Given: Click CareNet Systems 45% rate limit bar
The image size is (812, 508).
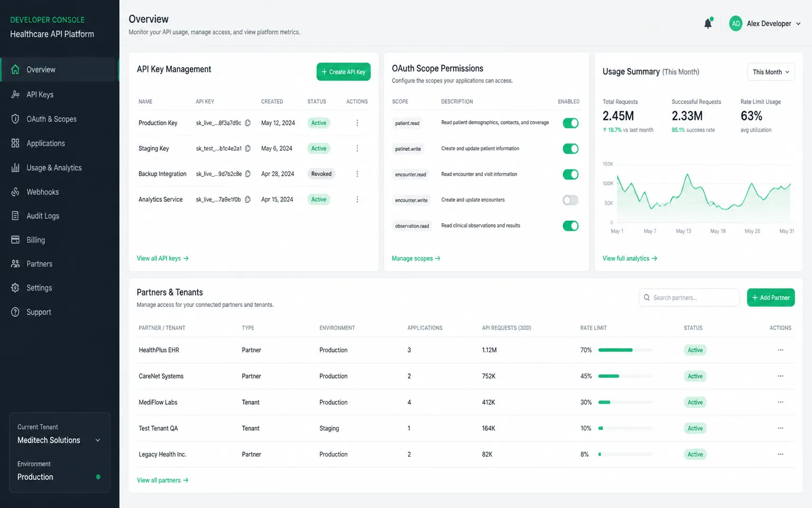Looking at the screenshot, I should pos(626,376).
